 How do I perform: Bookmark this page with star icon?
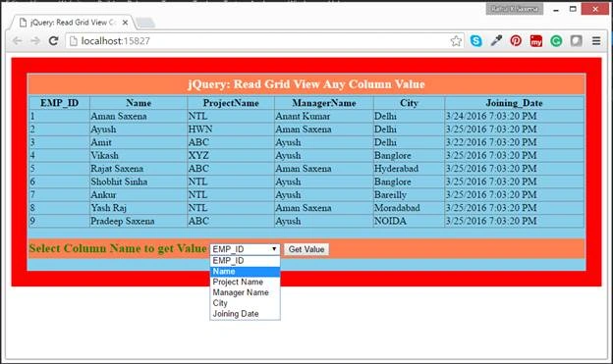456,41
